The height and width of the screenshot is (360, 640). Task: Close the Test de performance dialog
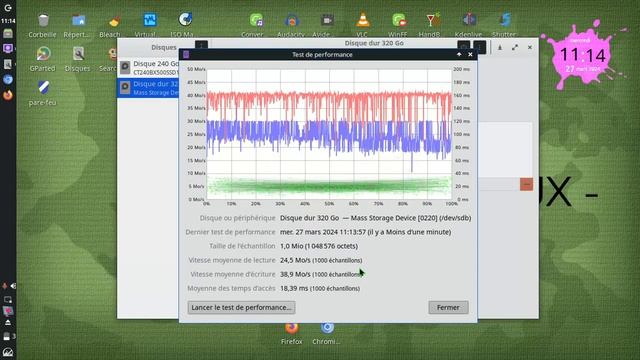(x=470, y=54)
